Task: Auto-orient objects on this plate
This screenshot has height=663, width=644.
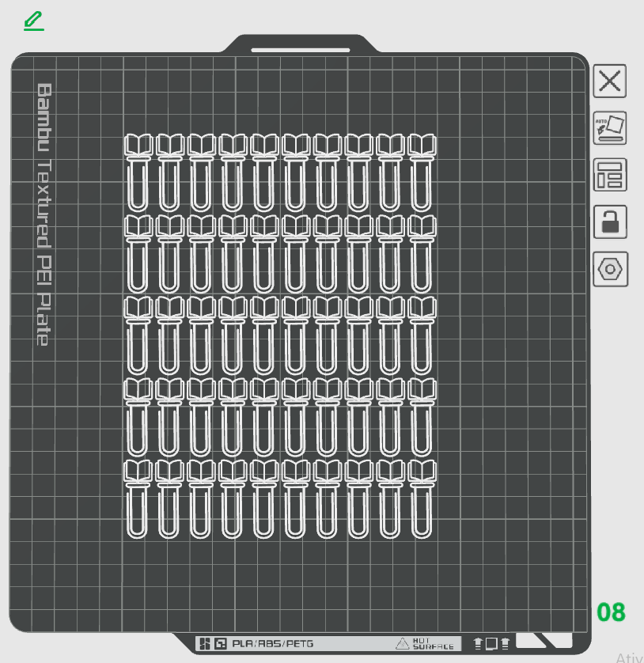Action: coord(610,127)
